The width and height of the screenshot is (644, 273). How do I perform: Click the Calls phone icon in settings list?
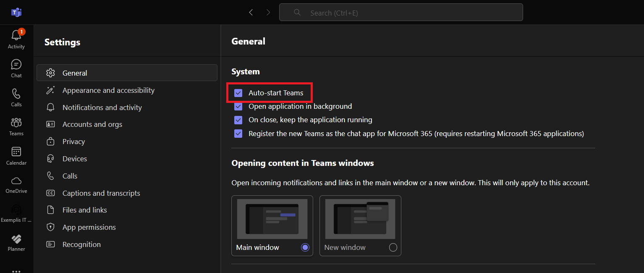[51, 176]
